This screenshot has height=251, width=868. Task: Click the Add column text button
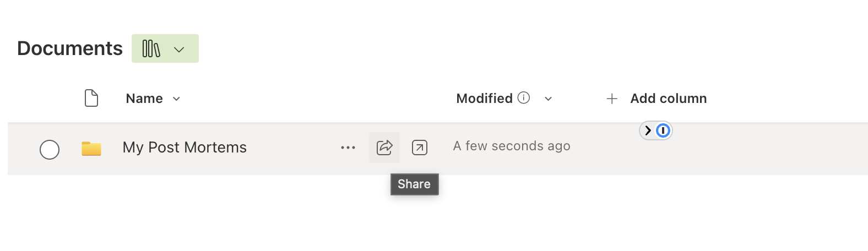(668, 99)
